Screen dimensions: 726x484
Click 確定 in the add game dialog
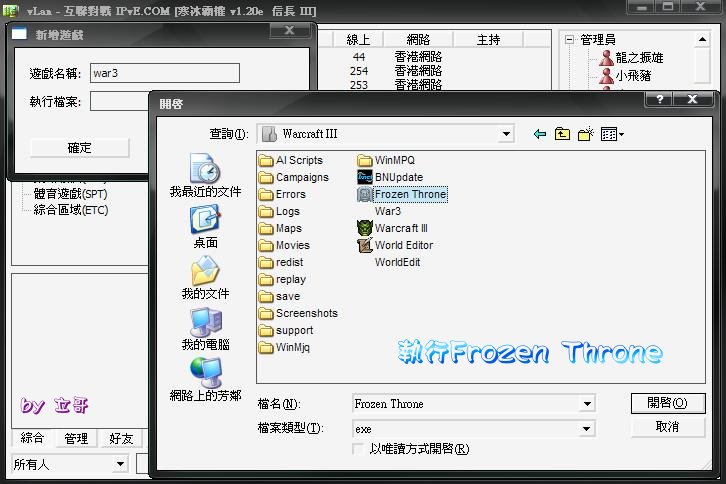click(80, 148)
